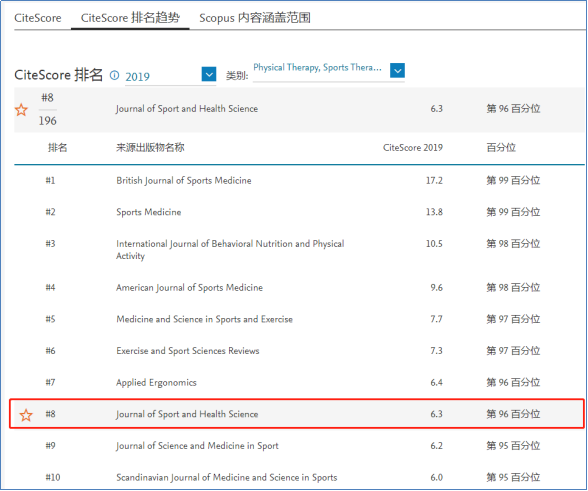The height and width of the screenshot is (491, 588).
Task: Toggle the star in the highlighted #8 row
Action: pyautogui.click(x=26, y=415)
